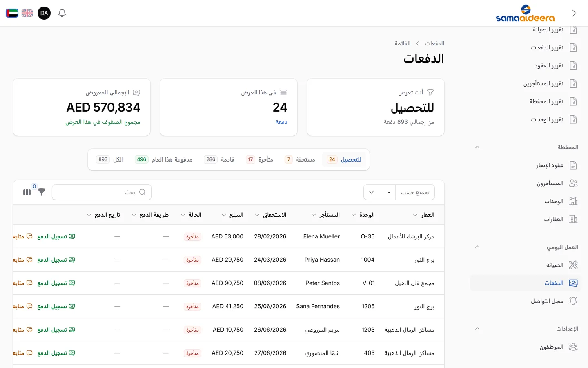Click the AED 90,750 amount cell

(x=227, y=283)
